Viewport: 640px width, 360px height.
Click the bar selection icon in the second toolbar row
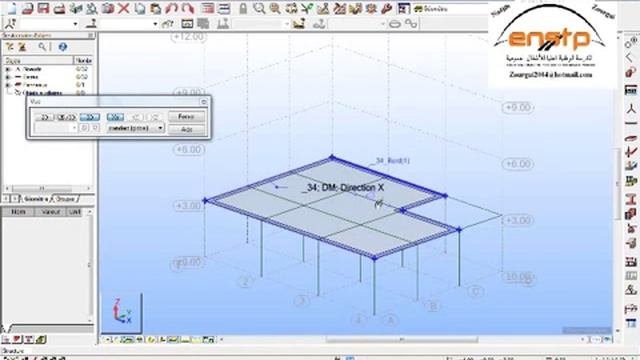(91, 24)
